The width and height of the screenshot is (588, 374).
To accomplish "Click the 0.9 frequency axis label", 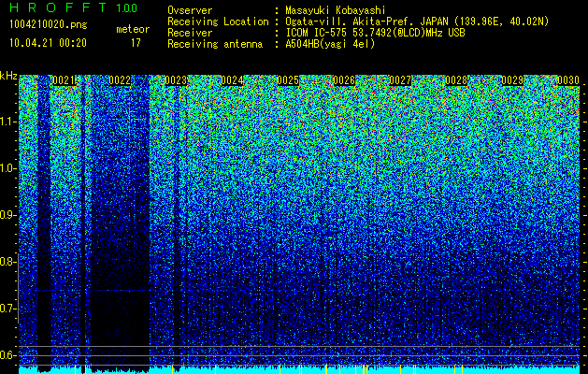I will click(7, 215).
